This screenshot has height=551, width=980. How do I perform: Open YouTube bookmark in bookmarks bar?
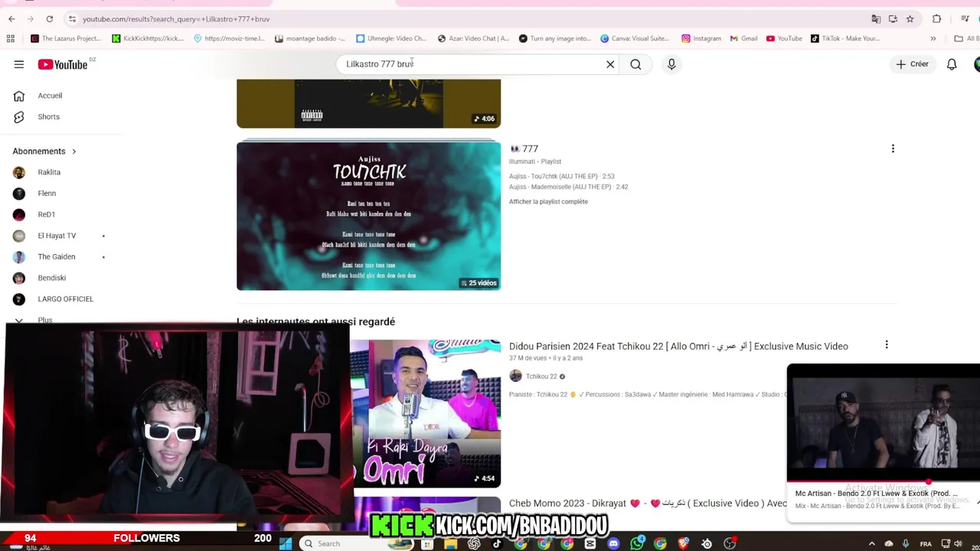click(784, 38)
